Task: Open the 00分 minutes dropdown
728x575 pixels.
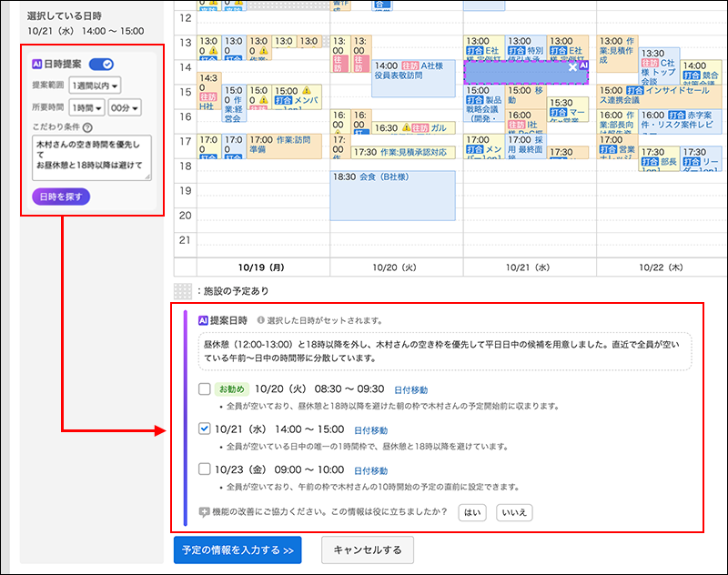Action: (x=125, y=107)
